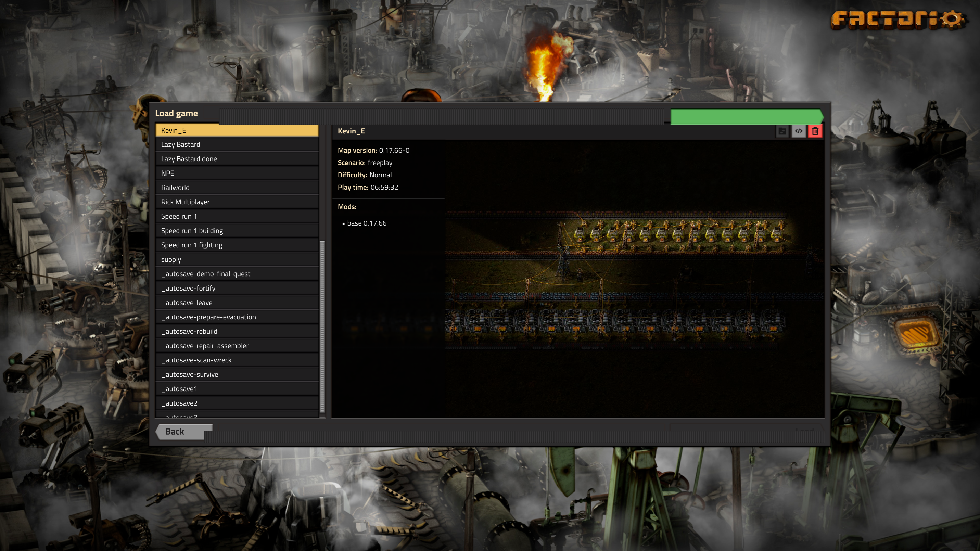
Task: Select _autosave-prepare-evacuation entry
Action: click(x=237, y=317)
